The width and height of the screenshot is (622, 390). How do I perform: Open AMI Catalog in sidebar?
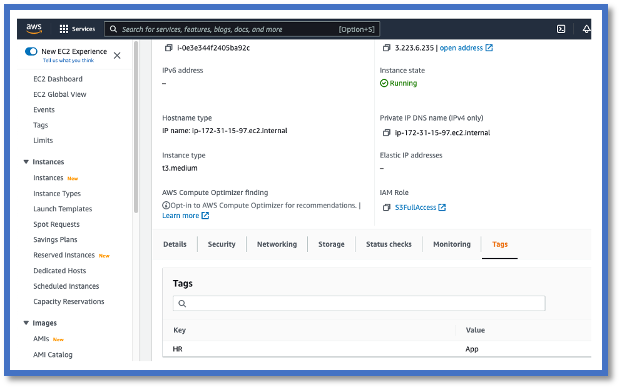53,355
